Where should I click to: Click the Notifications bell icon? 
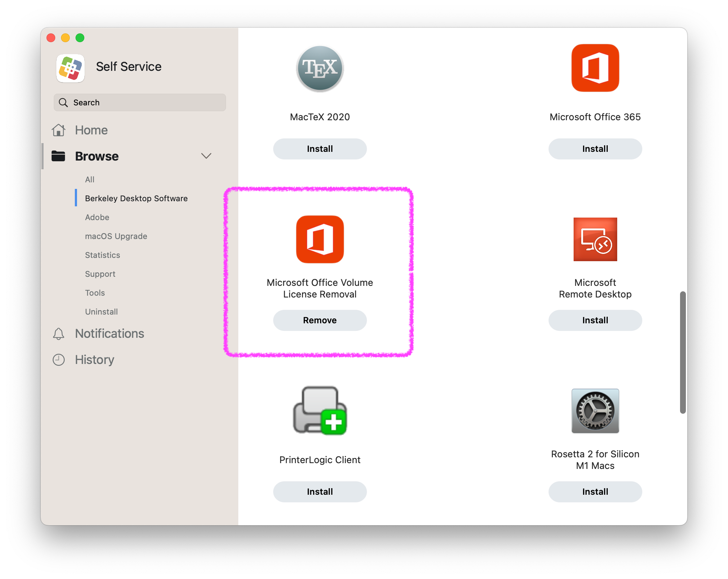[x=58, y=333]
